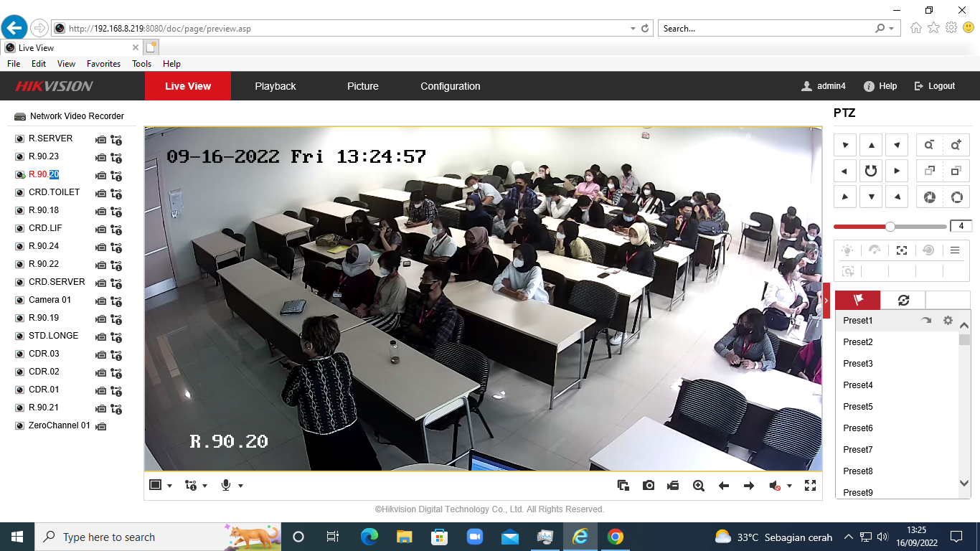This screenshot has width=980, height=551.
Task: Refresh the page from the address bar
Action: pos(645,29)
